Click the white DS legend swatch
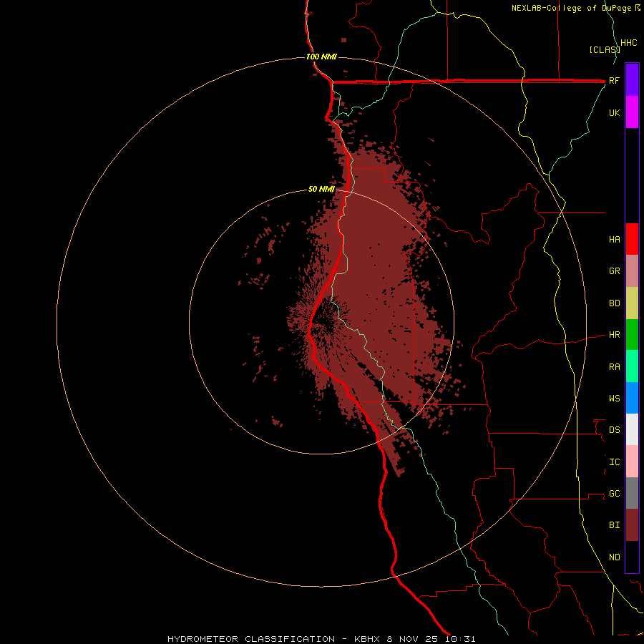Image resolution: width=644 pixels, height=644 pixels. [x=632, y=429]
